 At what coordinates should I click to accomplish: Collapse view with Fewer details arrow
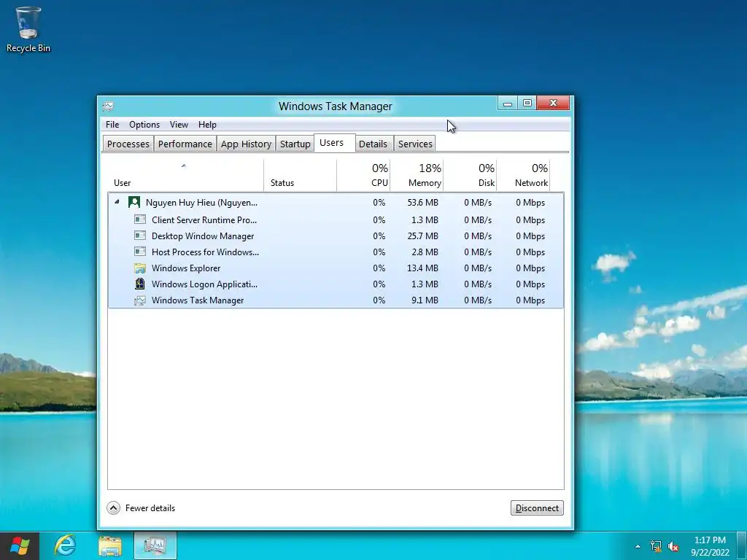pos(113,508)
